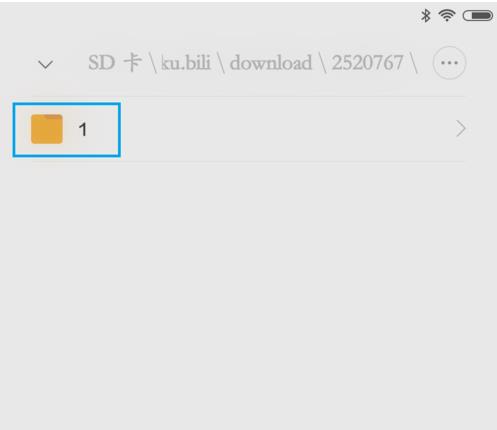Viewport: 497px width, 430px height.
Task: Click the trailing backslash after 2520767
Action: [414, 63]
